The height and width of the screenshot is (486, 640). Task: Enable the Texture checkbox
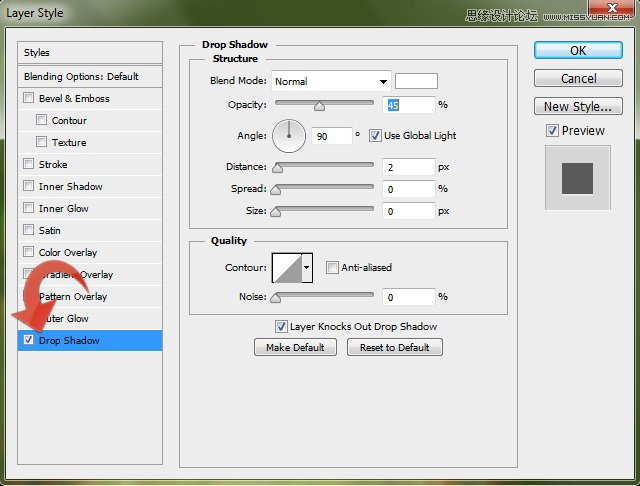41,142
